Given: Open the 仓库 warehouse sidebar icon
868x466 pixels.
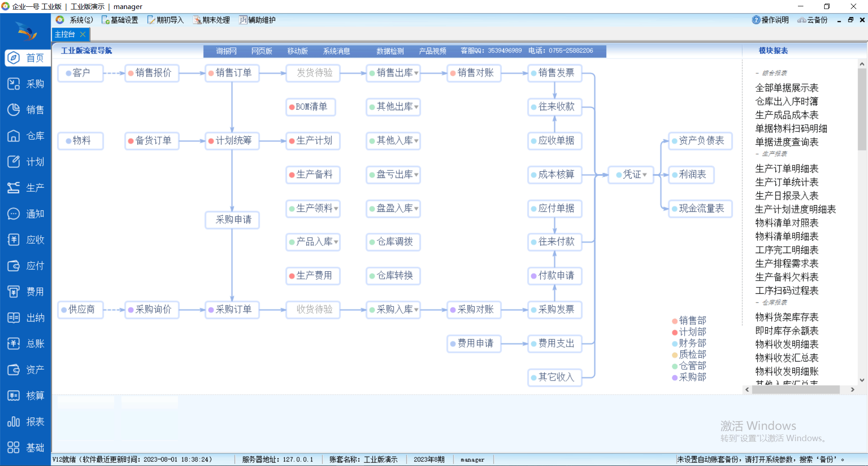Looking at the screenshot, I should click(14, 136).
